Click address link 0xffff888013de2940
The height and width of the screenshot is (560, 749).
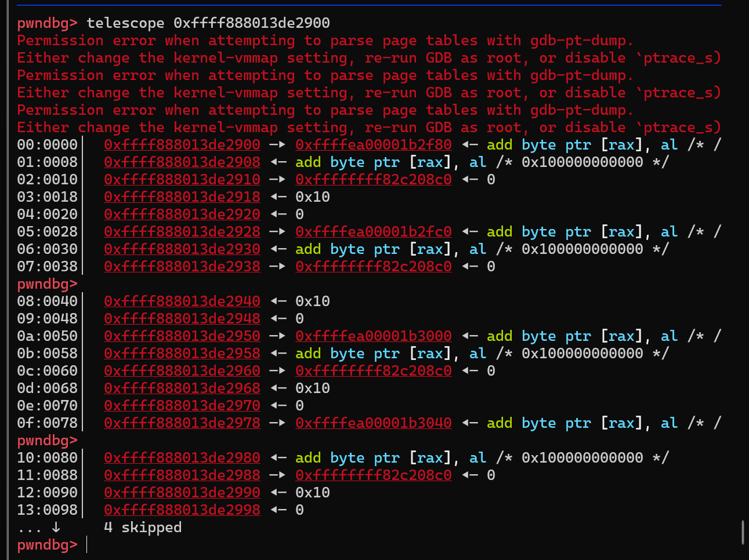click(182, 301)
